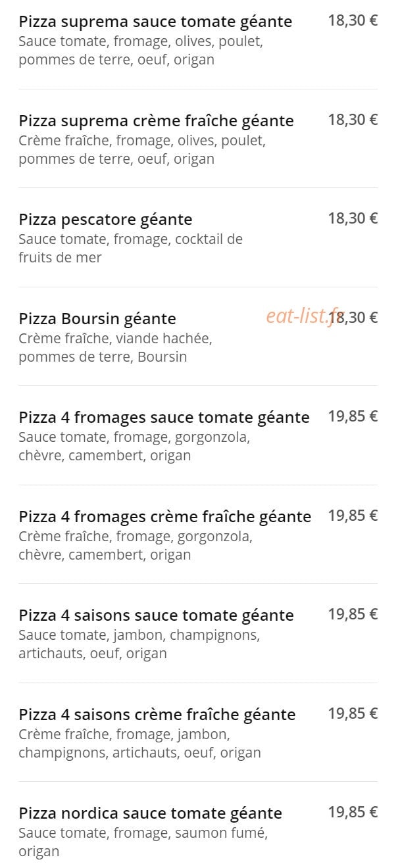Choose Pizza pescatore géante

[105, 220]
